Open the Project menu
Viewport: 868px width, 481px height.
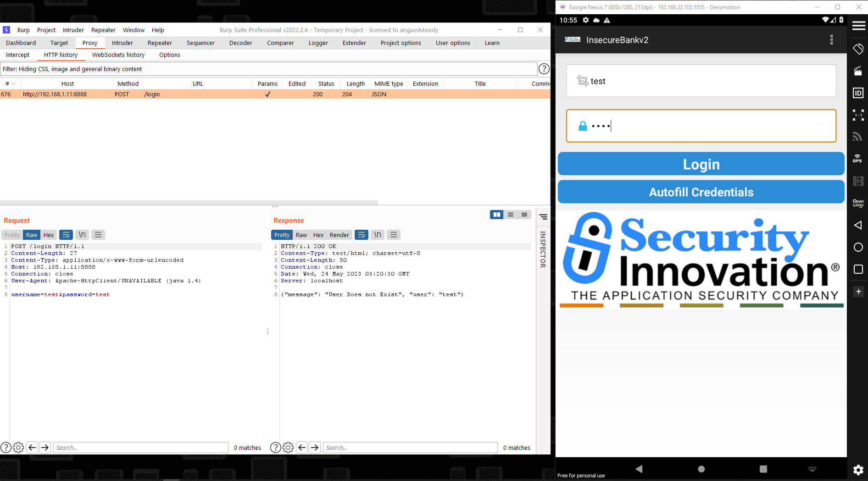tap(46, 30)
